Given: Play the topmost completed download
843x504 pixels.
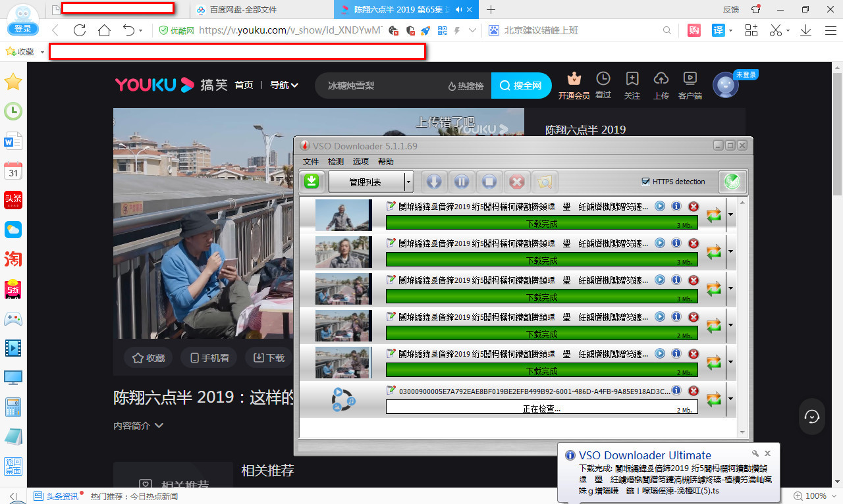Looking at the screenshot, I should pyautogui.click(x=660, y=206).
